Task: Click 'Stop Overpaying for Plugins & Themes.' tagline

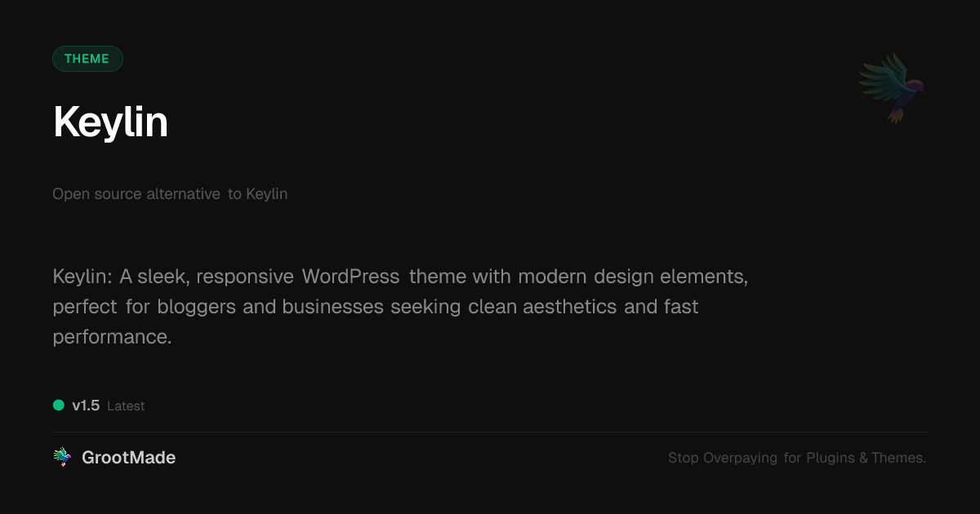Action: coord(797,458)
